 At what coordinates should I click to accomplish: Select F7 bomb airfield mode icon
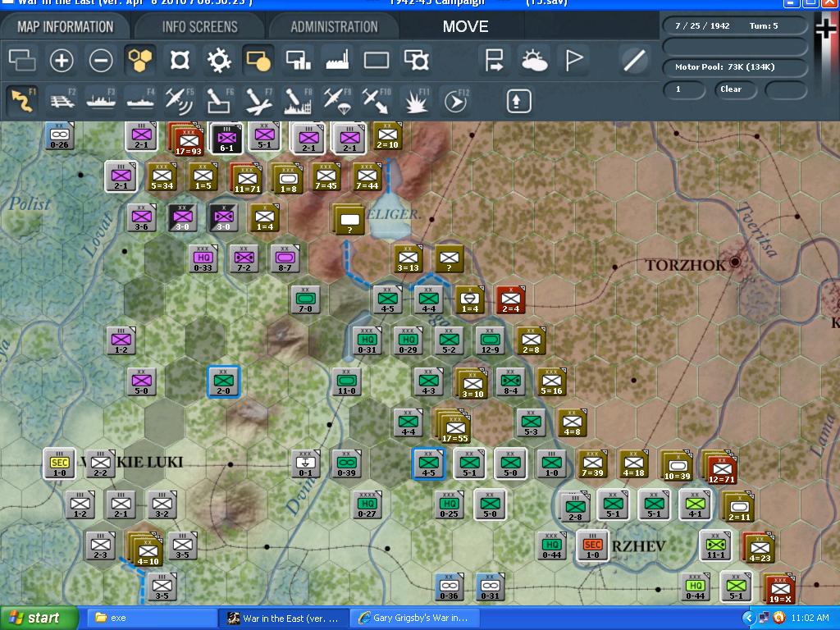tap(258, 101)
